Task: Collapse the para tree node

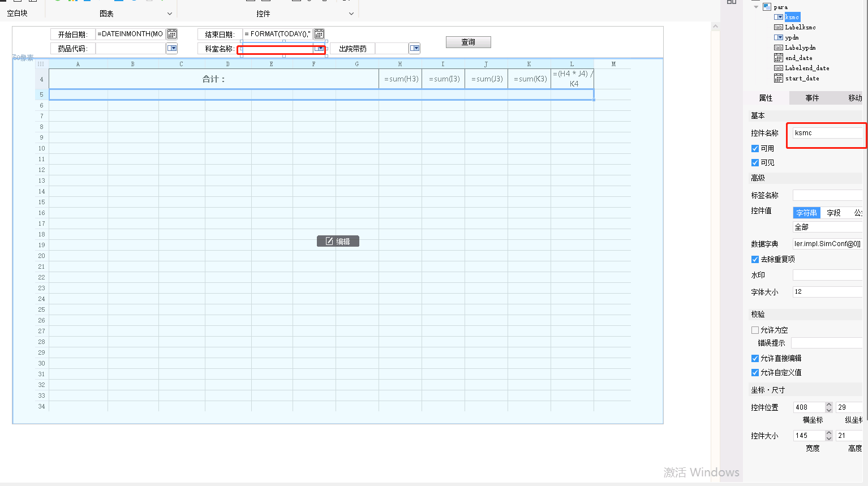Action: (756, 7)
